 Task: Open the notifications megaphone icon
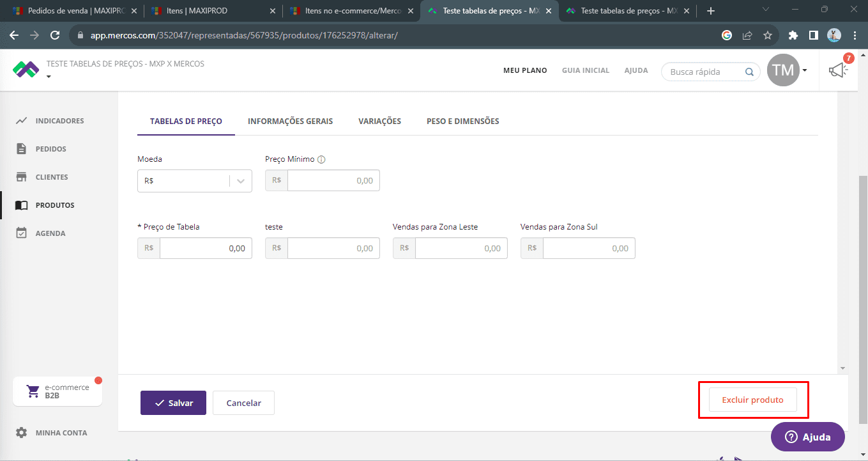[838, 70]
